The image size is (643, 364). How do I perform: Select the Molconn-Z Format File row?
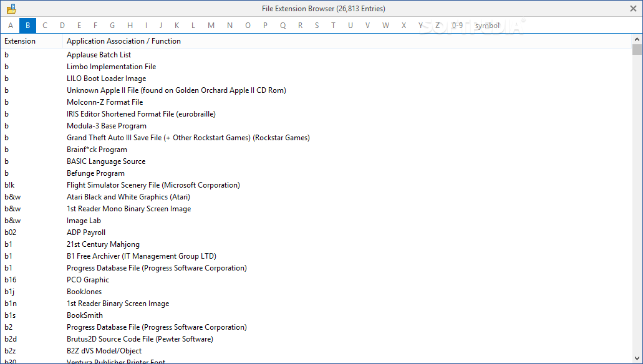pos(316,102)
